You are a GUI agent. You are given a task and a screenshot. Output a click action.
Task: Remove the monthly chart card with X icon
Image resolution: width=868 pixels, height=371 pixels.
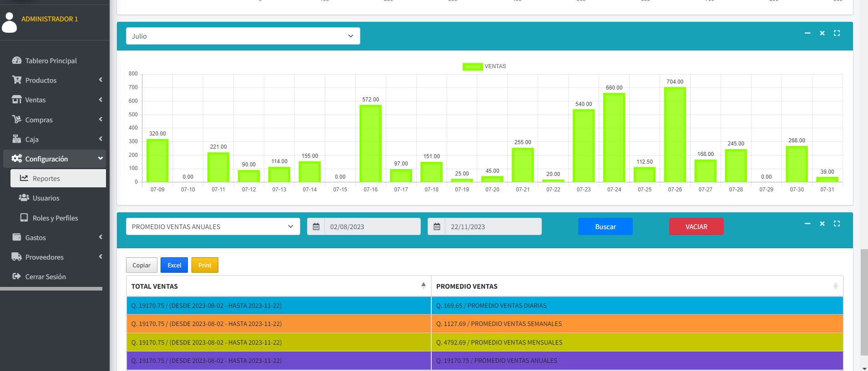point(822,33)
